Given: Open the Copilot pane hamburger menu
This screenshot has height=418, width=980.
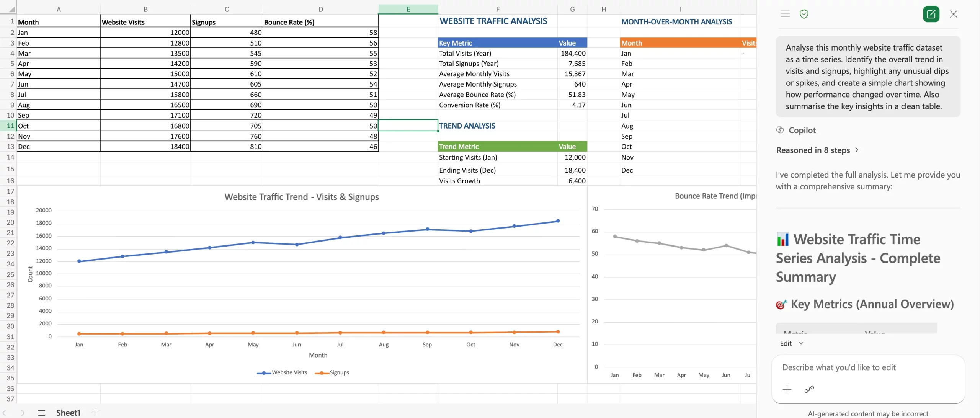Looking at the screenshot, I should pos(785,14).
